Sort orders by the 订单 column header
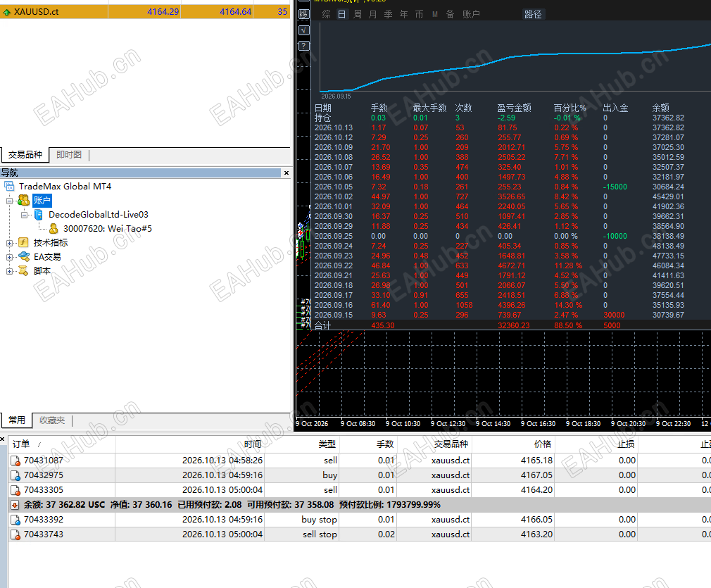This screenshot has width=711, height=588. point(62,444)
